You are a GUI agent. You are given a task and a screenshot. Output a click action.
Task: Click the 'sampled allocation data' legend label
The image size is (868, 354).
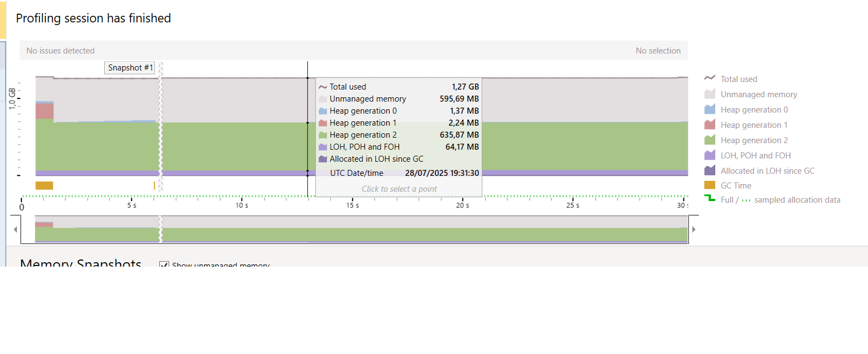click(797, 200)
